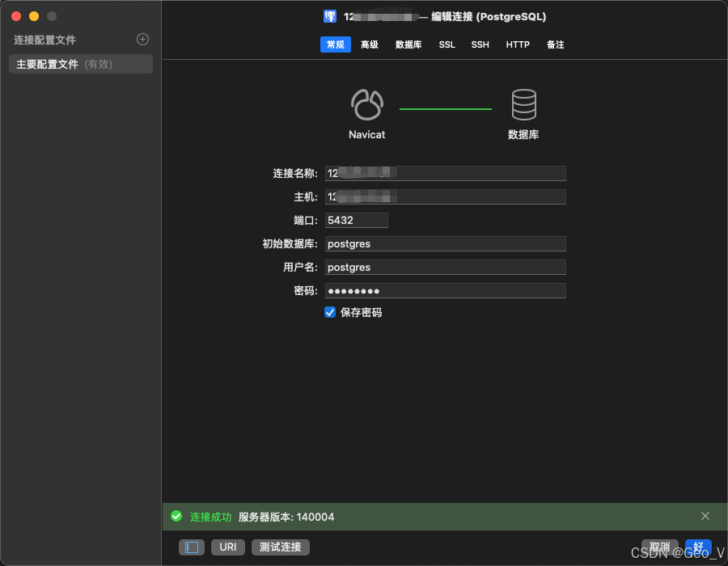Click the 取消 button
The width and height of the screenshot is (728, 566).
tap(660, 547)
